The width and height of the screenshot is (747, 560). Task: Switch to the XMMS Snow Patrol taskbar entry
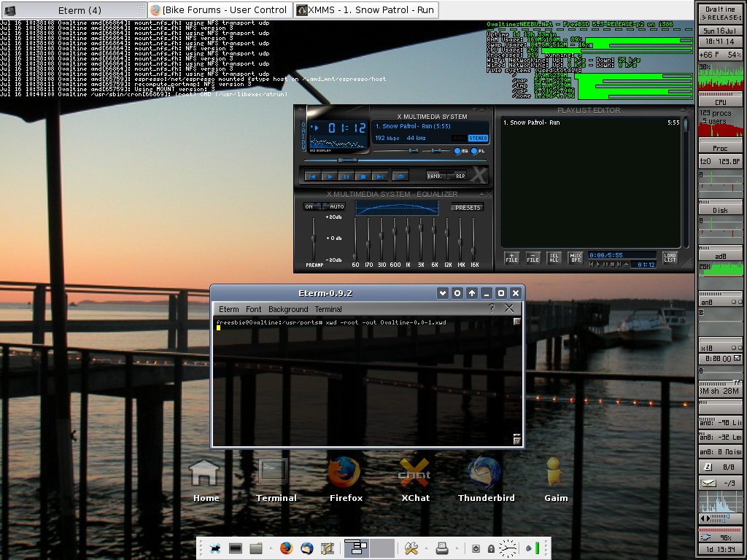365,10
